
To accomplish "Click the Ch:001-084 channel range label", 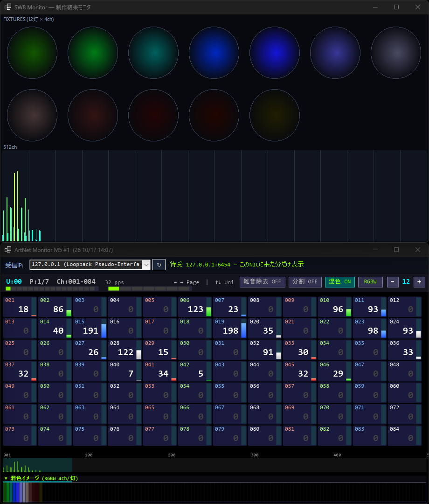I will (76, 281).
